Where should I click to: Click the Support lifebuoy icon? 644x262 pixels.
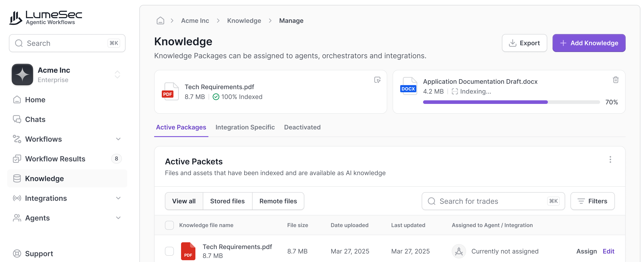[x=17, y=253]
